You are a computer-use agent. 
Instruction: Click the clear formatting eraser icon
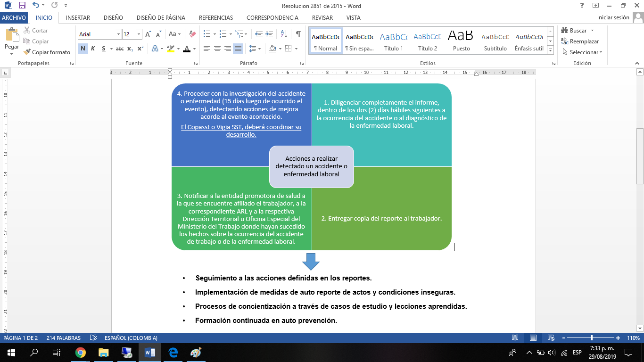coord(192,34)
